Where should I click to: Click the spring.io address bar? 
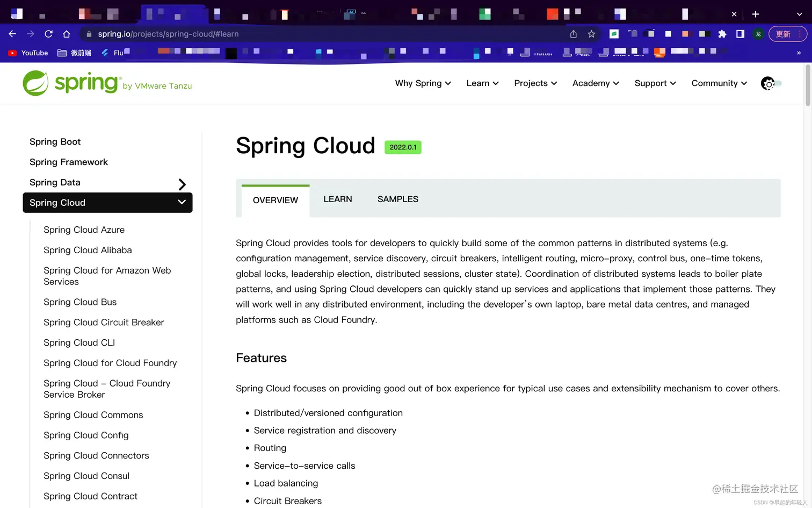(x=322, y=34)
